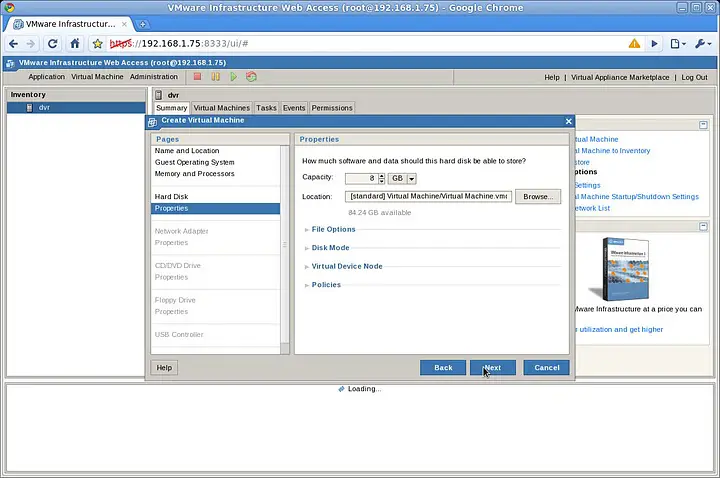Open the Chrome wrench settings menu
720x478 pixels.
pyautogui.click(x=703, y=44)
